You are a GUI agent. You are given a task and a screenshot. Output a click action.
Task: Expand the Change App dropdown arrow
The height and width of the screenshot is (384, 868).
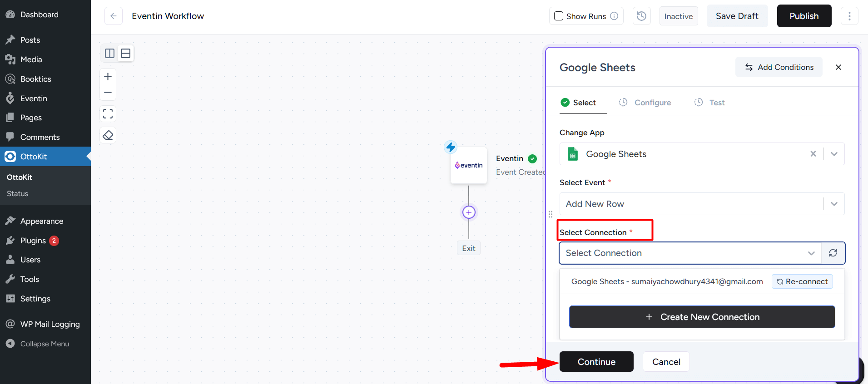tap(834, 154)
